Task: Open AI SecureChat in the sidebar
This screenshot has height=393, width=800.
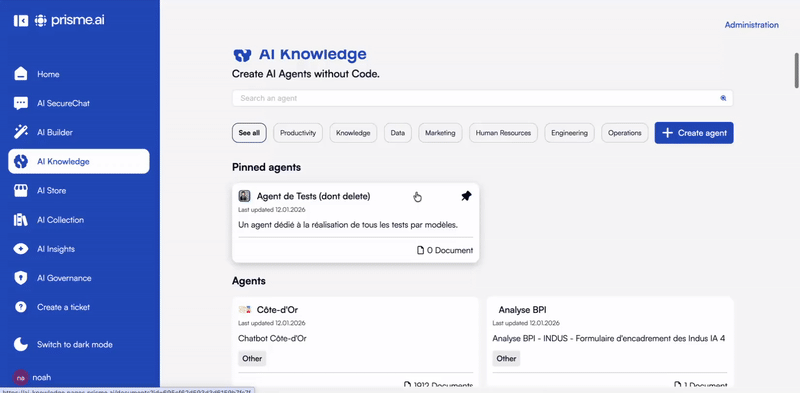Action: point(79,103)
